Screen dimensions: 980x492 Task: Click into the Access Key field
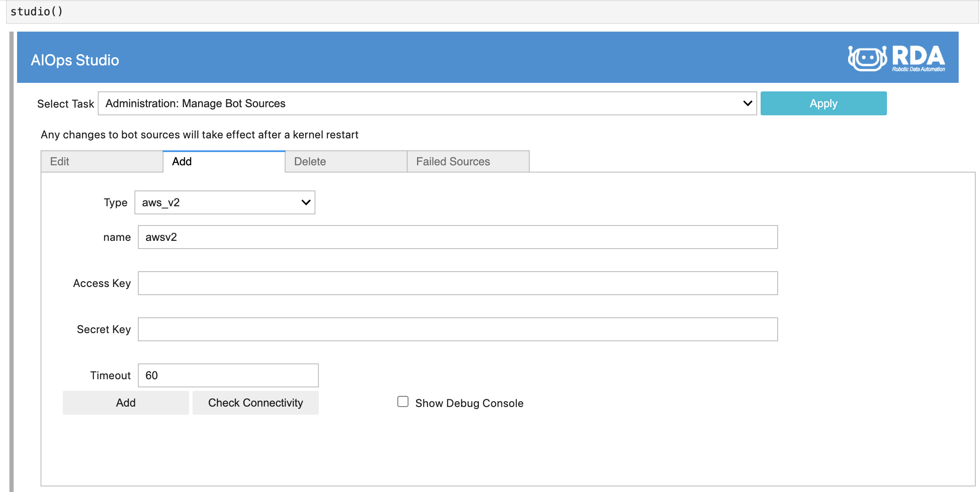coord(458,283)
